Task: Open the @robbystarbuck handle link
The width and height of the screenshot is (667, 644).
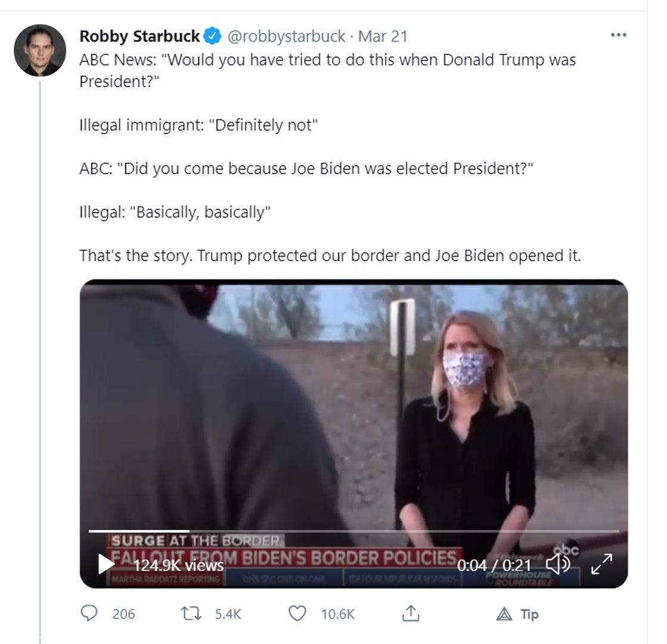Action: pyautogui.click(x=286, y=36)
